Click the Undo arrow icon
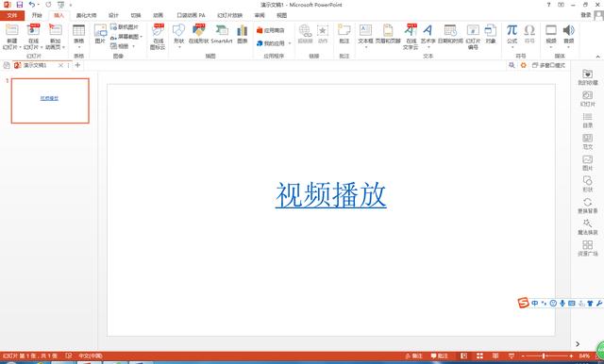The height and width of the screenshot is (364, 604). [x=32, y=5]
